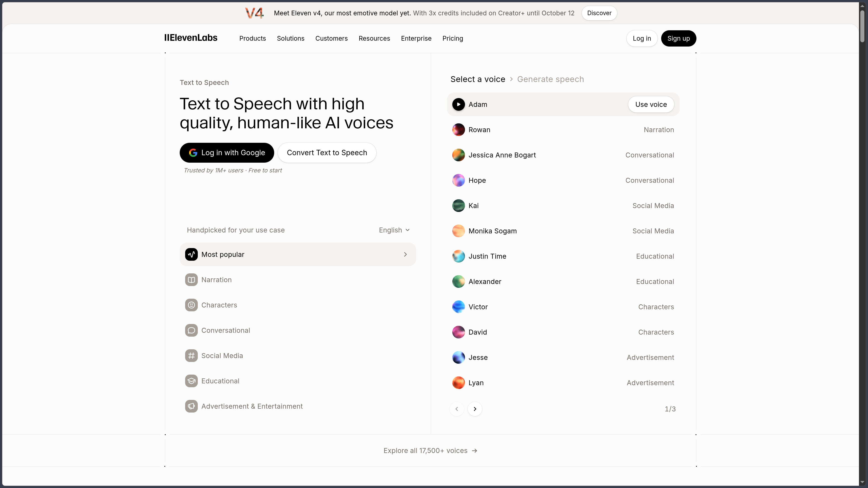
Task: Open the Enterprise page
Action: 416,38
